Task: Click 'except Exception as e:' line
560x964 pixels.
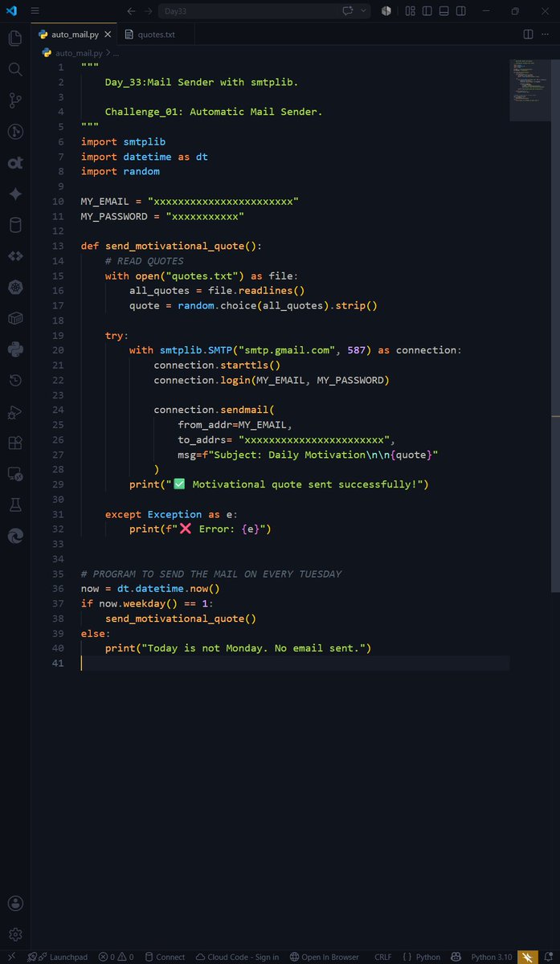Action: point(171,514)
